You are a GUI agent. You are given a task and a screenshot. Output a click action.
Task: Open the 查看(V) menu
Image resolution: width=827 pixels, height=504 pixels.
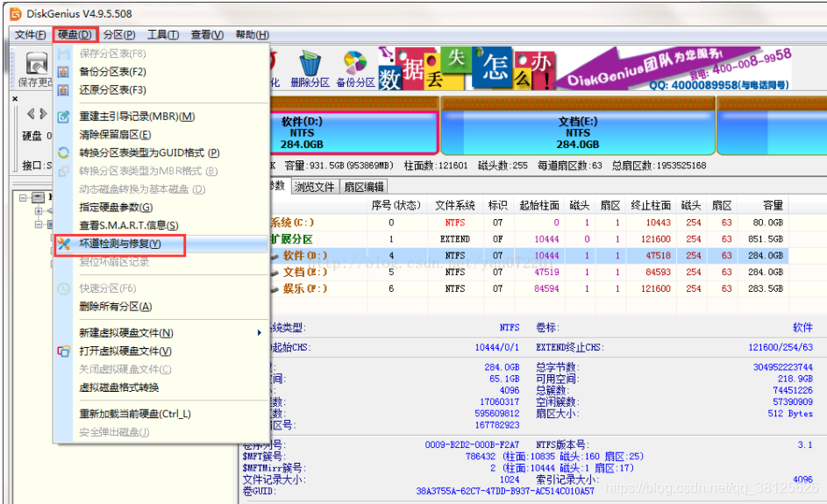[207, 35]
